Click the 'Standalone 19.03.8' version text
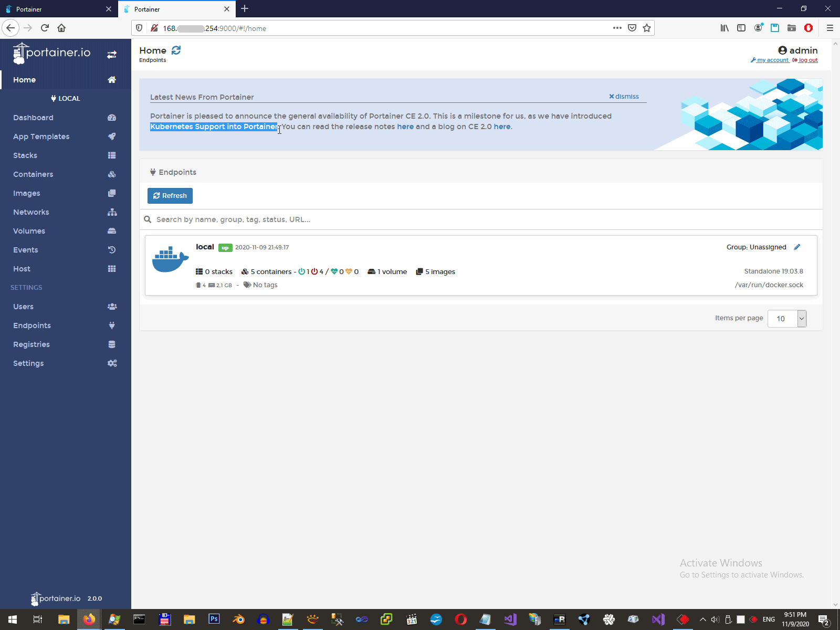Viewport: 840px width, 630px height. coord(774,271)
